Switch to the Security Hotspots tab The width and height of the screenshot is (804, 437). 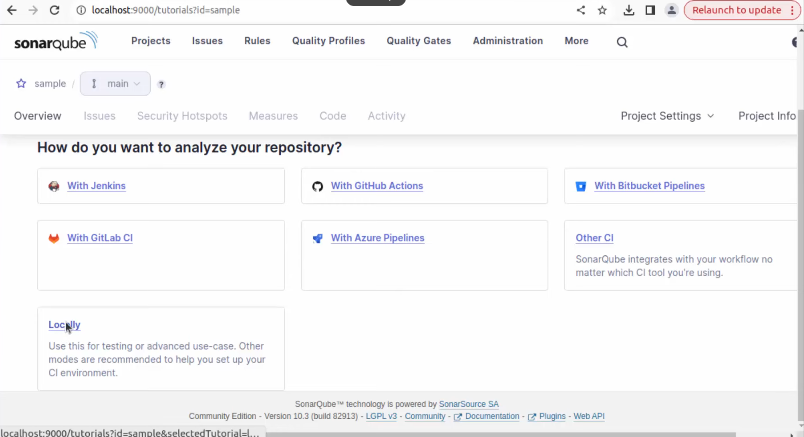[182, 116]
